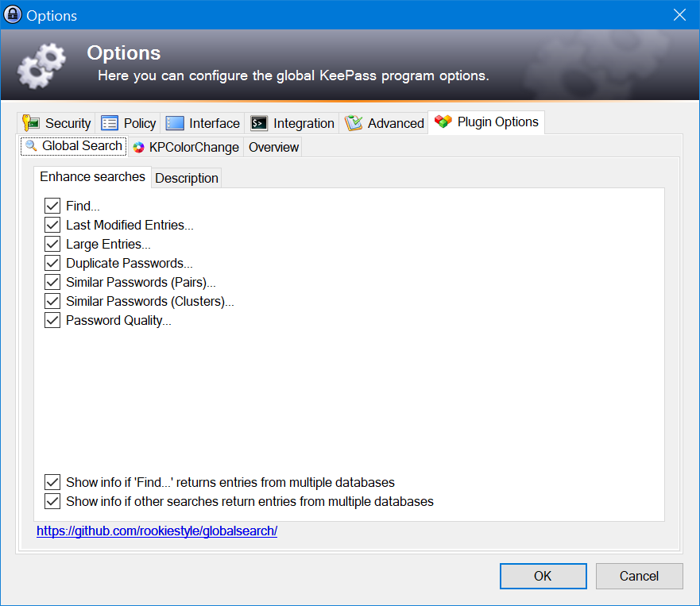The height and width of the screenshot is (606, 700).
Task: Open the Policy tab
Action: [x=128, y=123]
